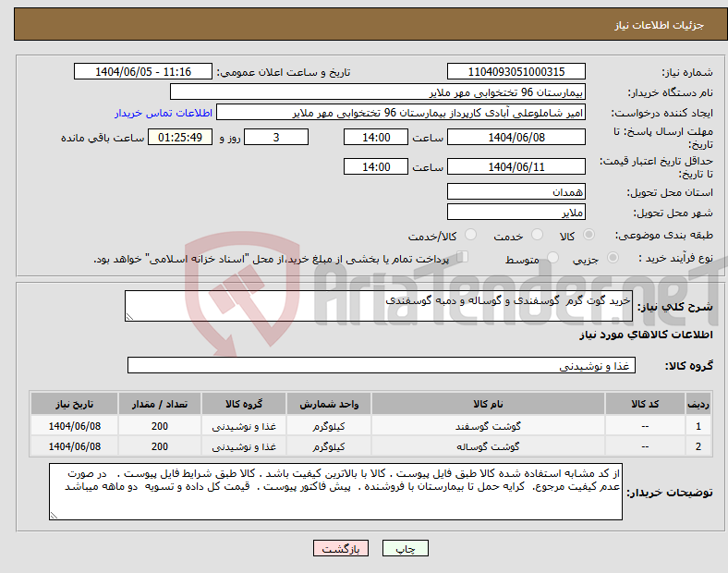Viewport: 728px width, 573px height.
Task: Click the resize handle of buyer notes box
Action: click(x=54, y=516)
